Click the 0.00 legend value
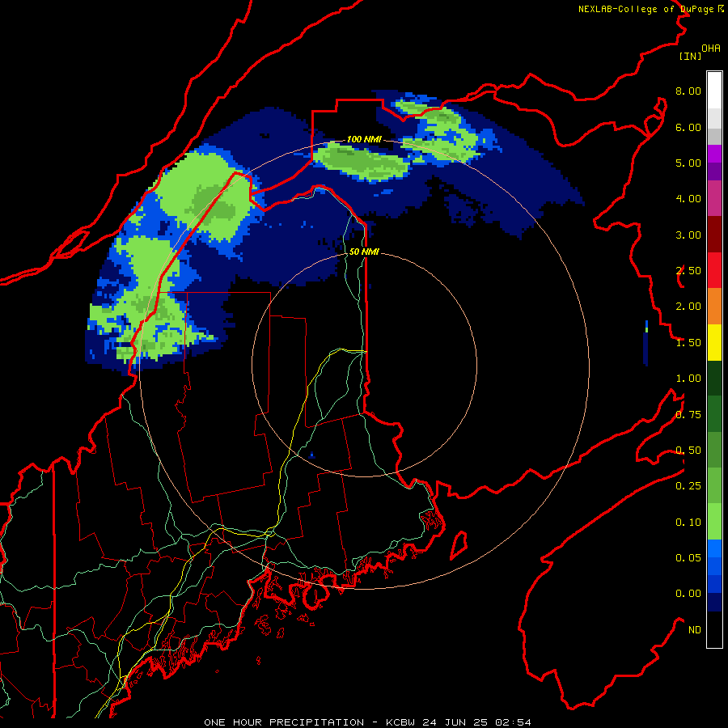Screen dimensions: 728x728 [688, 594]
